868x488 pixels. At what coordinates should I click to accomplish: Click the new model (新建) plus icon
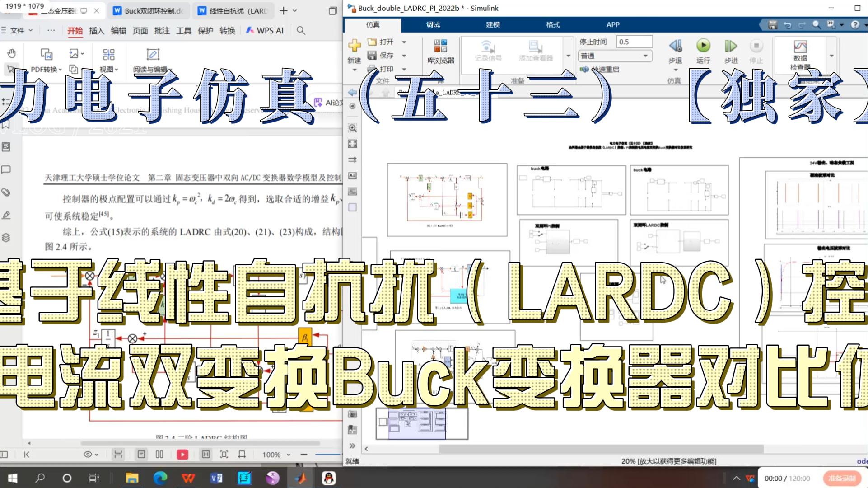354,45
